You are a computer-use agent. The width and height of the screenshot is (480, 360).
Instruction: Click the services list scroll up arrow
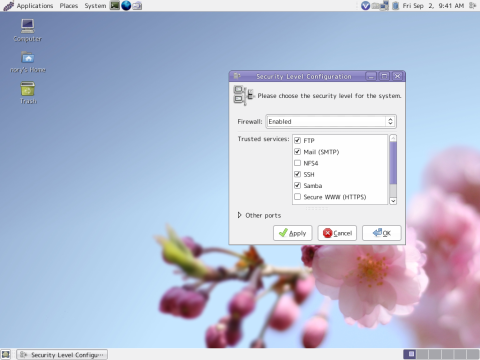tap(393, 138)
